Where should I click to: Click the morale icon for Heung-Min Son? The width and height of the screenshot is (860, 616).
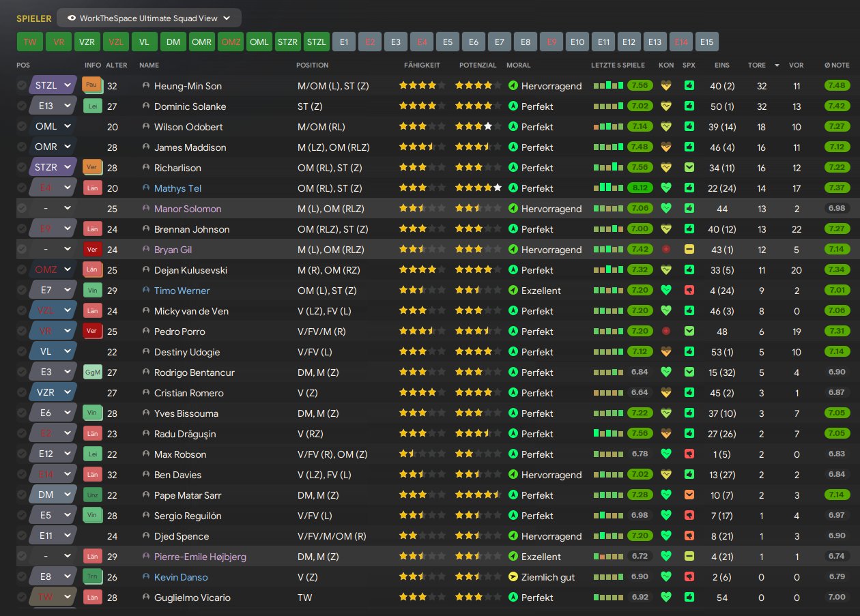point(513,86)
